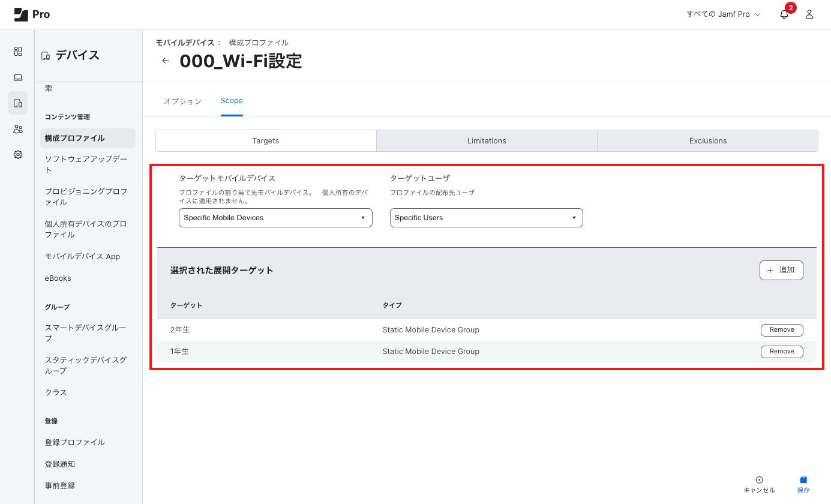Select the Scope tab

pyautogui.click(x=232, y=101)
